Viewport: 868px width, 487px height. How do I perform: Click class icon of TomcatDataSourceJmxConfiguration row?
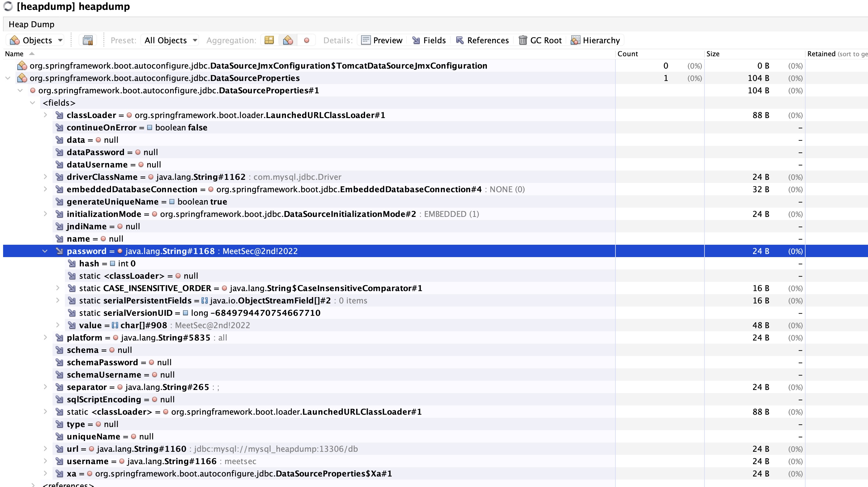coord(22,66)
